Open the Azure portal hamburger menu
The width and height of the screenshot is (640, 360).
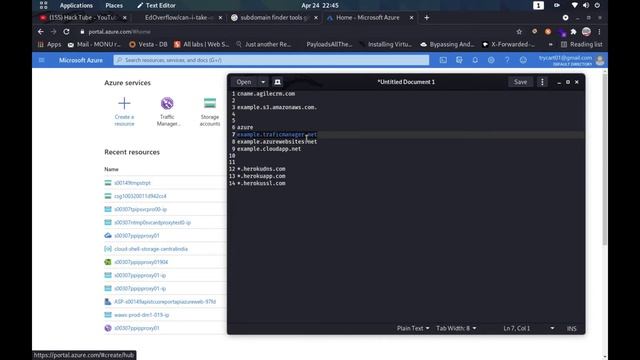point(42,60)
